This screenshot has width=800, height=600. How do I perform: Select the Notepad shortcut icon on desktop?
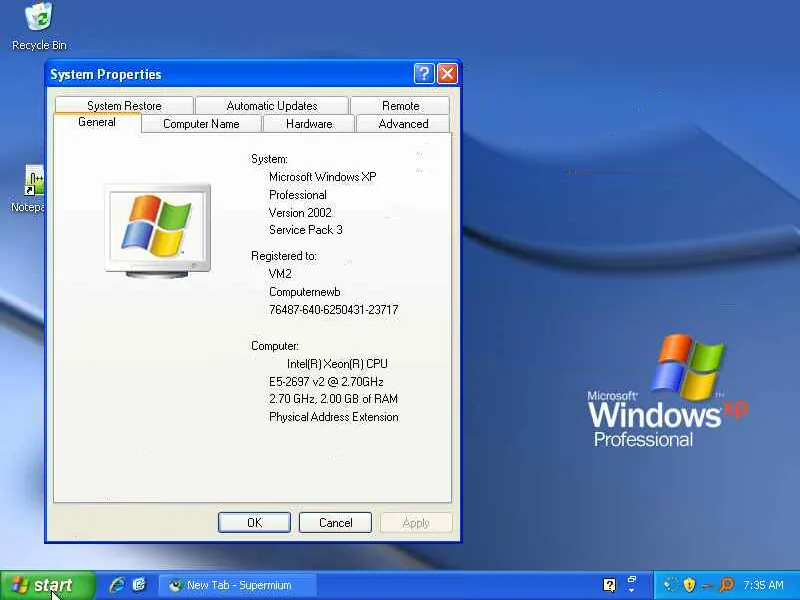pos(35,180)
